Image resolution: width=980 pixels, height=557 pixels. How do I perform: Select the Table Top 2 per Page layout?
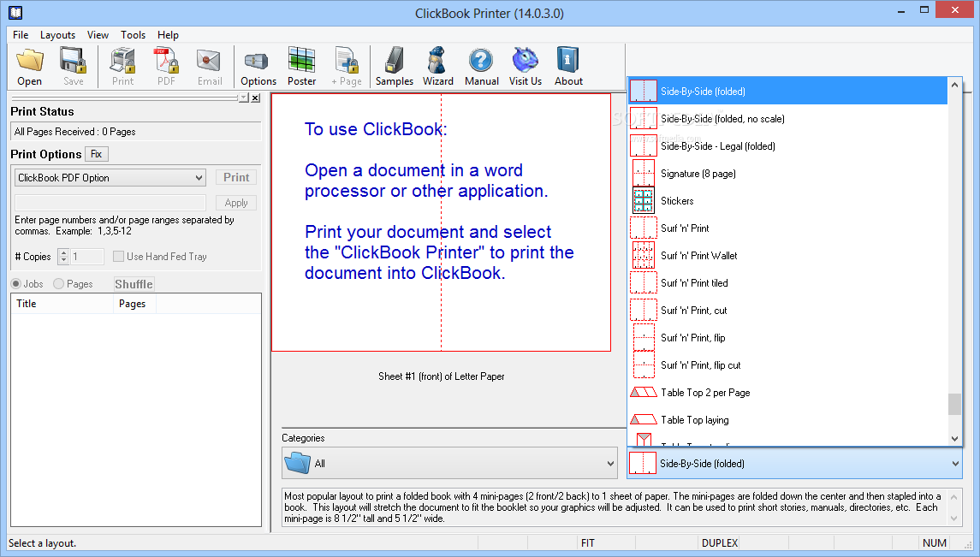coord(787,392)
